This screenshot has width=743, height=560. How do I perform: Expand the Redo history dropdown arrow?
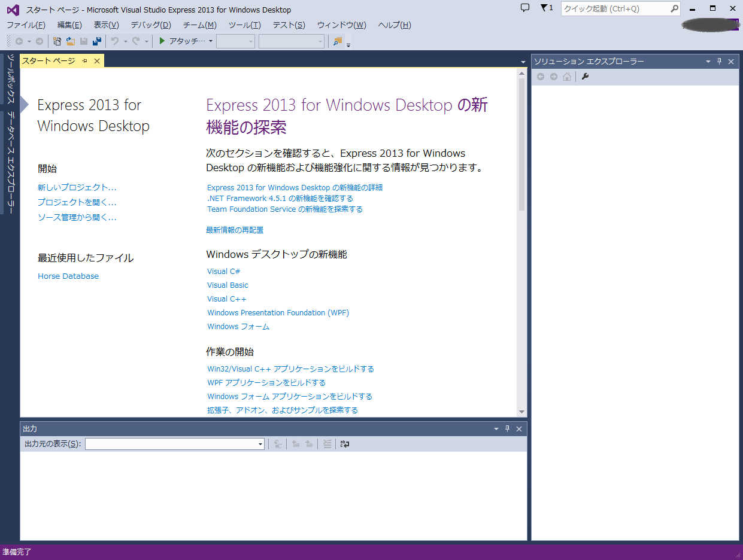click(146, 41)
